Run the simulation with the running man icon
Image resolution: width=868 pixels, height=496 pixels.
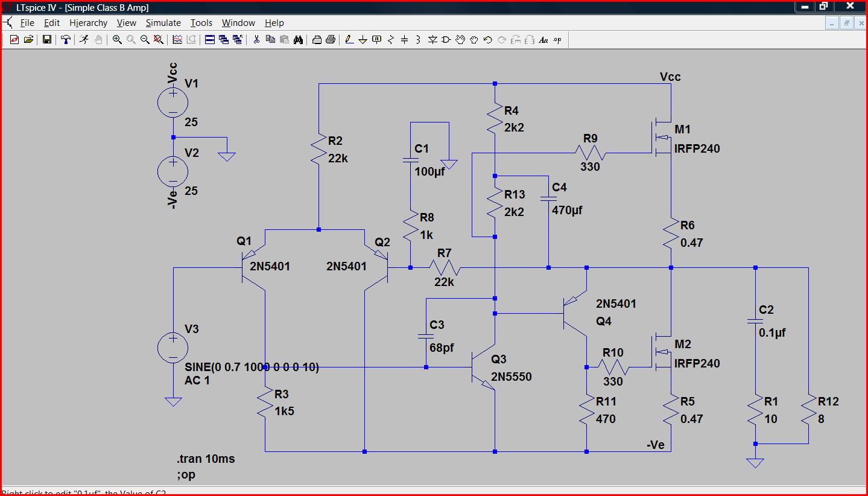pos(84,40)
